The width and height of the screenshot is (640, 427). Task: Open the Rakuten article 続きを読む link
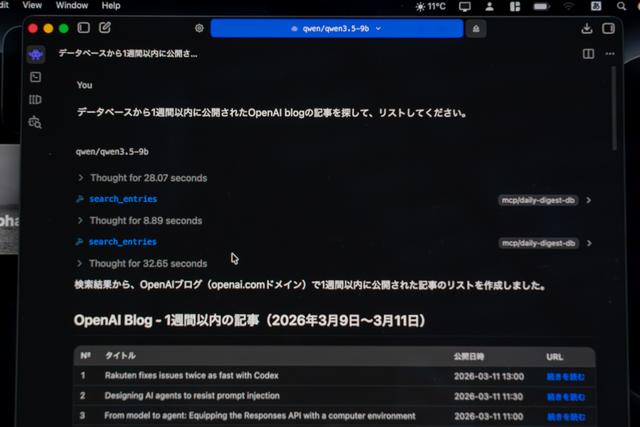565,376
